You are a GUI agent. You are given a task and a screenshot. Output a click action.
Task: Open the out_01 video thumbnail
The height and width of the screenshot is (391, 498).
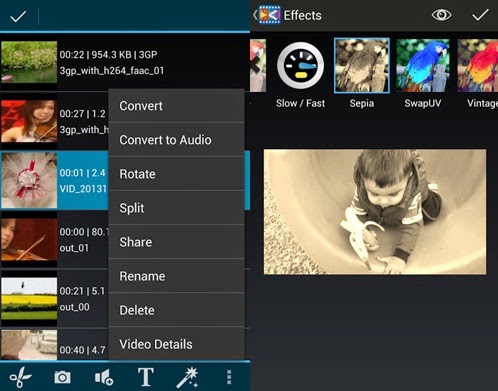[29, 239]
